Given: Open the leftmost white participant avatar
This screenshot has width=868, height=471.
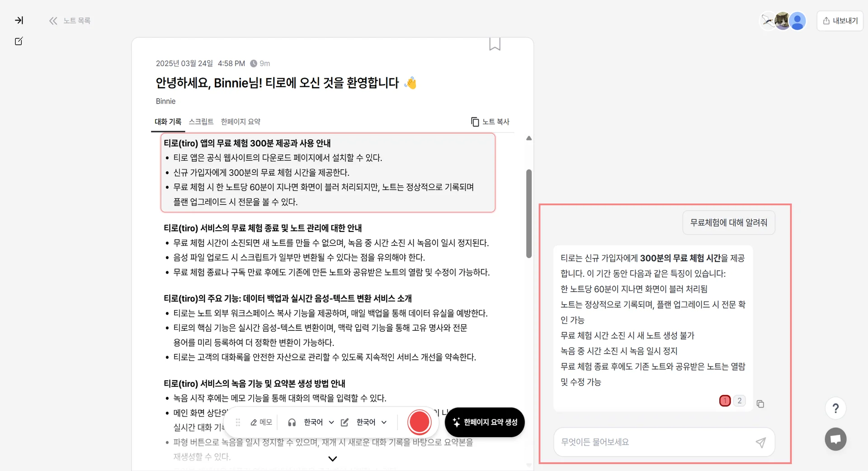Looking at the screenshot, I should [x=767, y=21].
